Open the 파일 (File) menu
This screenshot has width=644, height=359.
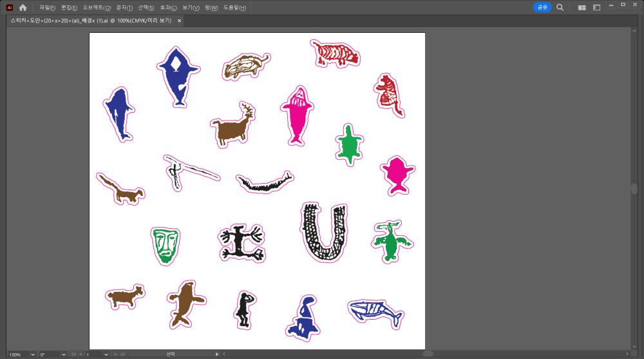pyautogui.click(x=47, y=8)
